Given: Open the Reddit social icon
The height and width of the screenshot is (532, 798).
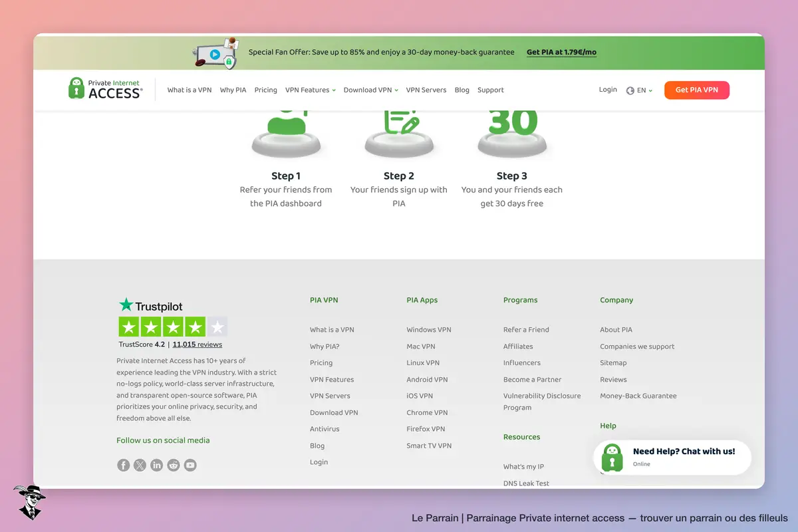Looking at the screenshot, I should [x=174, y=465].
